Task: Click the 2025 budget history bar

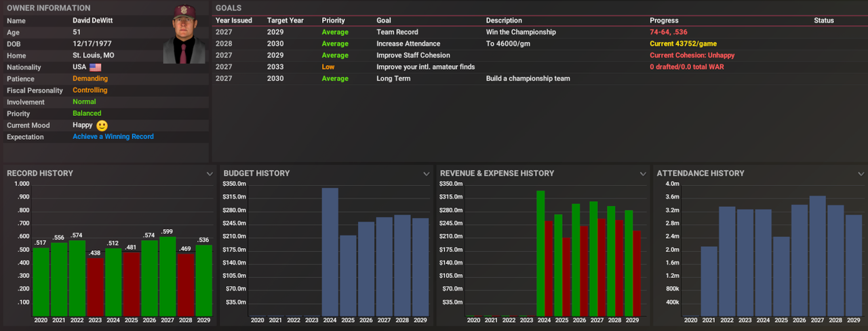Action: point(348,275)
